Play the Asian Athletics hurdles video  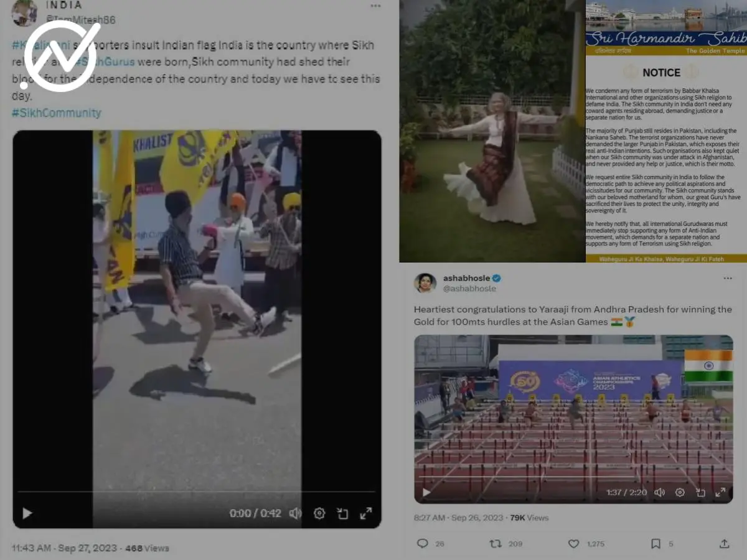(x=426, y=492)
